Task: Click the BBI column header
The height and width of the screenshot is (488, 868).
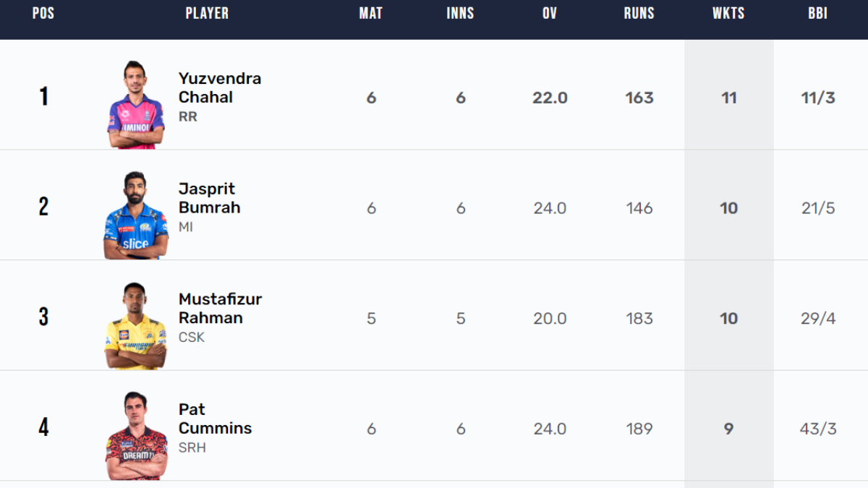Action: pos(818,14)
